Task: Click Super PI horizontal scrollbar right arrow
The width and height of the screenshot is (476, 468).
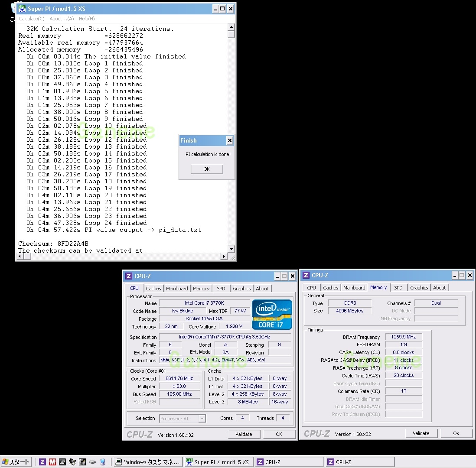Action: (224, 256)
